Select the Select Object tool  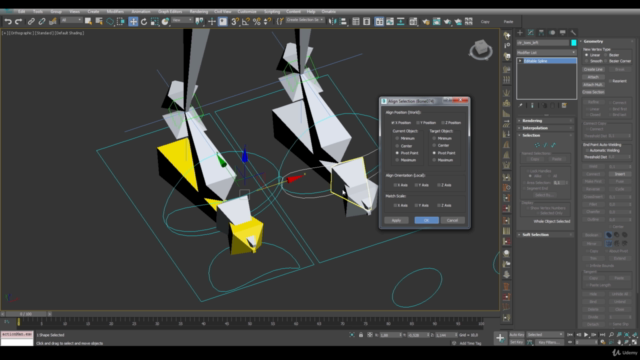tap(88, 21)
